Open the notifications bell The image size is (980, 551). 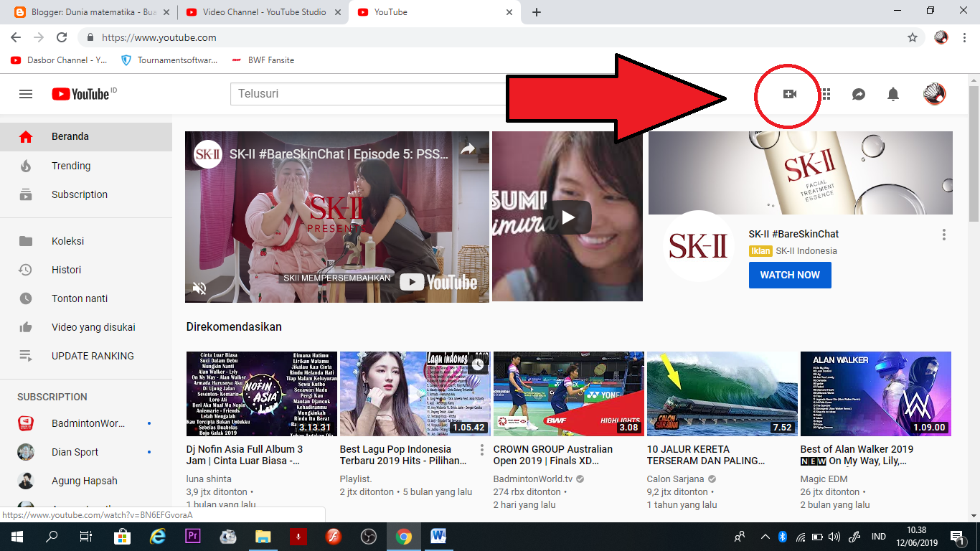892,94
